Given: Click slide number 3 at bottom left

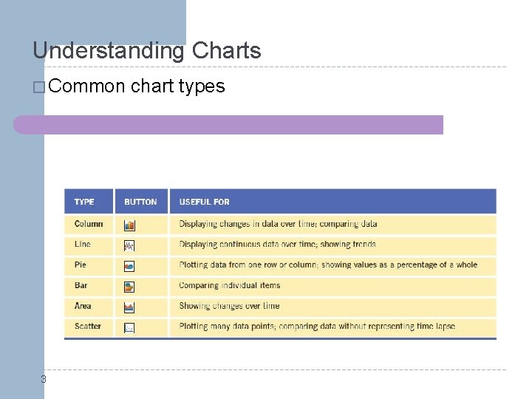Looking at the screenshot, I should (43, 380).
